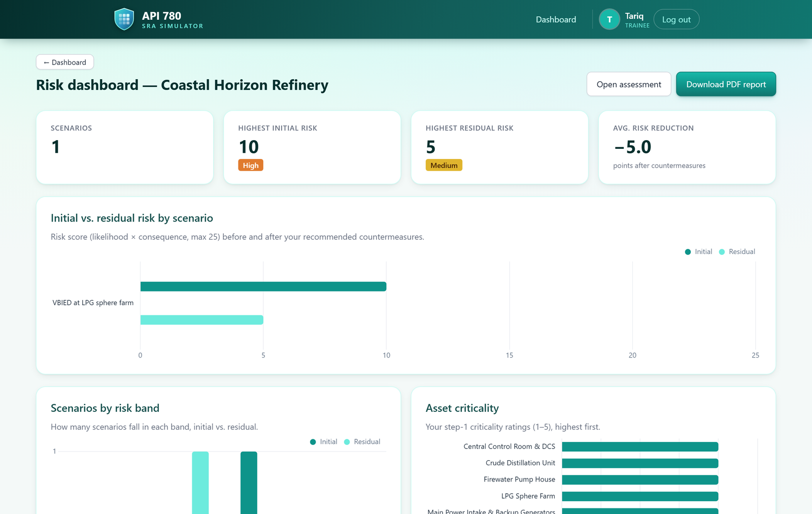Click the Initial vs. residual risk by scenario heading
Viewport: 812px width, 514px height.
tap(132, 218)
